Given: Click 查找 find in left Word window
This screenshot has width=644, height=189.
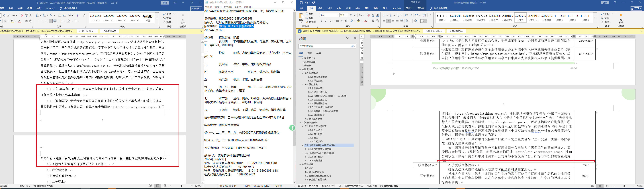Looking at the screenshot, I should pyautogui.click(x=167, y=14).
